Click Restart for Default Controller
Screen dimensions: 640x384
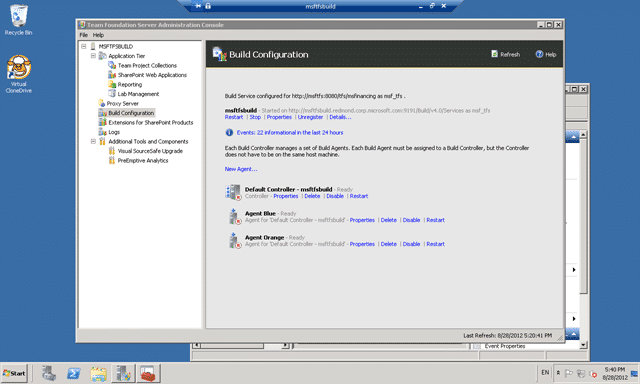(x=359, y=196)
